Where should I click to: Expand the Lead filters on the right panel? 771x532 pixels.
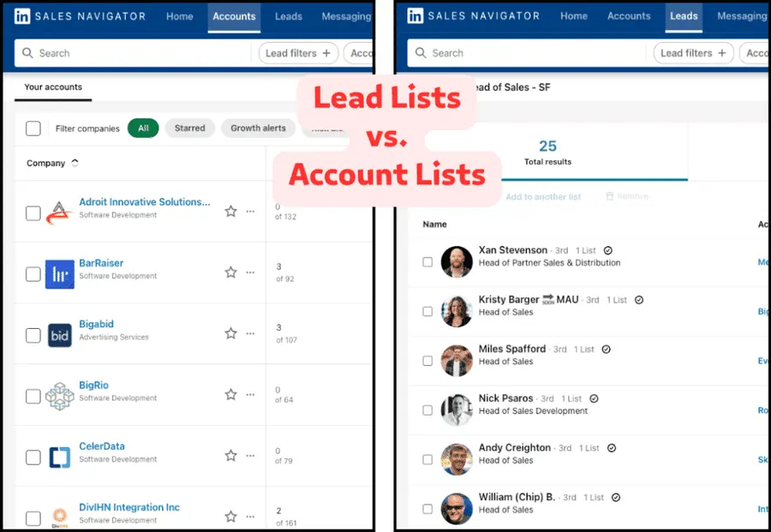(692, 52)
